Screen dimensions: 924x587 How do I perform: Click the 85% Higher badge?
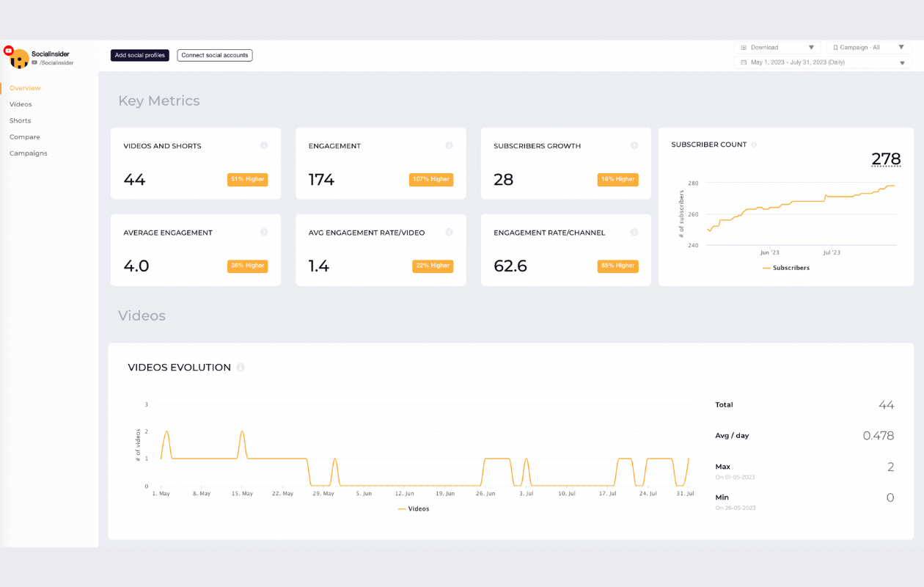coord(618,266)
